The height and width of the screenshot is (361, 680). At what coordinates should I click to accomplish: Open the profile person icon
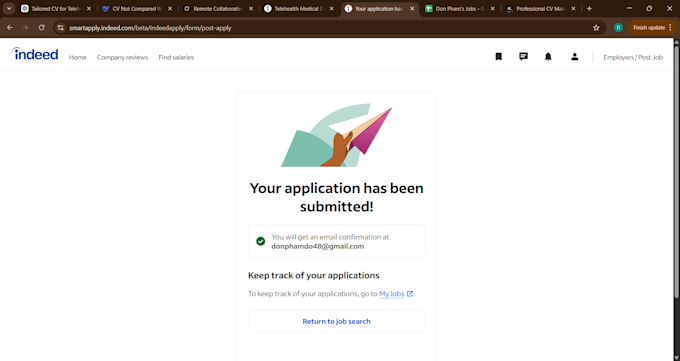coord(575,57)
